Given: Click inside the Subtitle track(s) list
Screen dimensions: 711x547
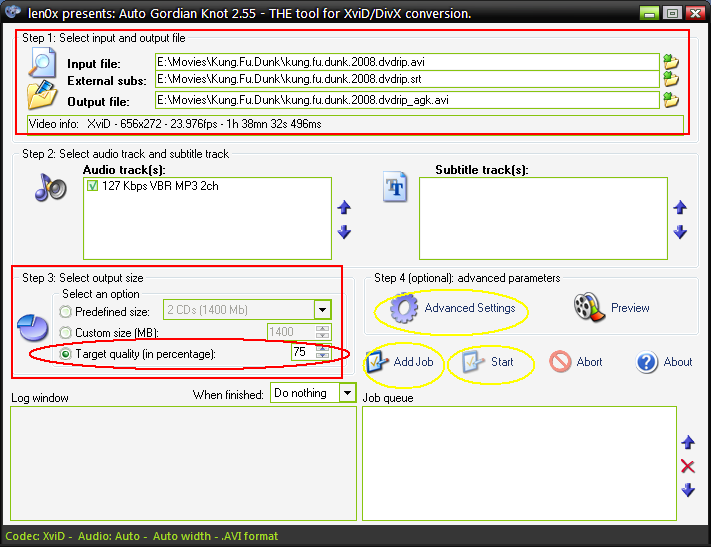Looking at the screenshot, I should pos(543,218).
